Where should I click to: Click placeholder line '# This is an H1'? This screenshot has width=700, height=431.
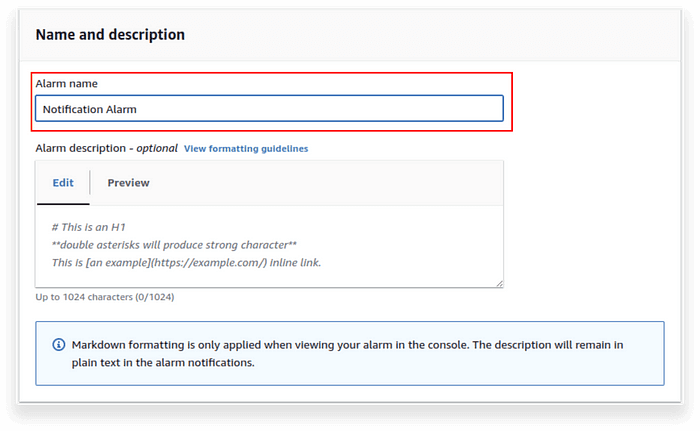(x=89, y=227)
